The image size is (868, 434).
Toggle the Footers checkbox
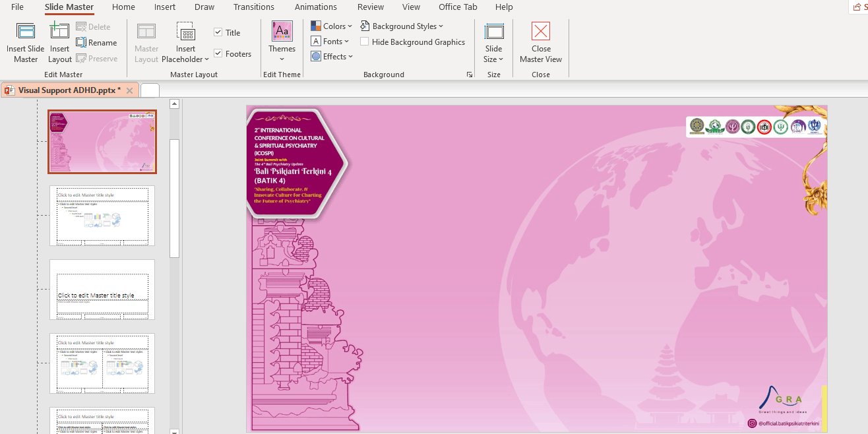point(218,53)
